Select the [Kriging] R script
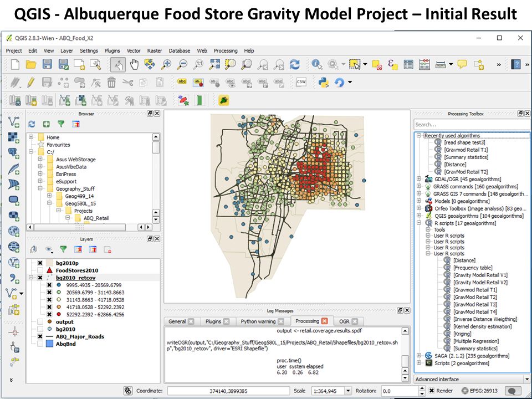Screen dimensions: 532x399 pos(462,334)
